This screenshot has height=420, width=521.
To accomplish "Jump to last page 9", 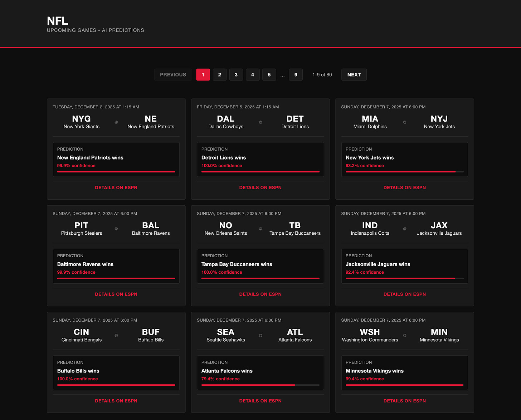I will (296, 74).
